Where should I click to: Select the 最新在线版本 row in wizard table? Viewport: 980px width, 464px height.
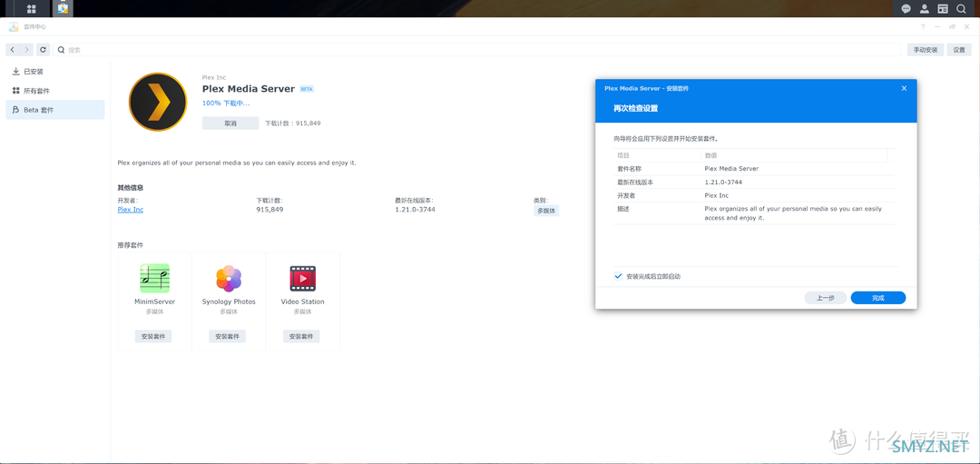[x=754, y=182]
